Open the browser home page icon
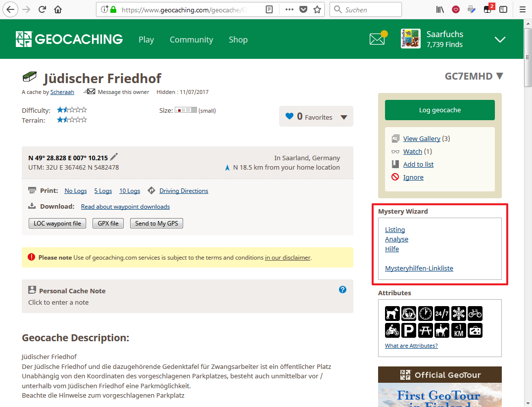Image resolution: width=532 pixels, height=407 pixels. tap(58, 9)
